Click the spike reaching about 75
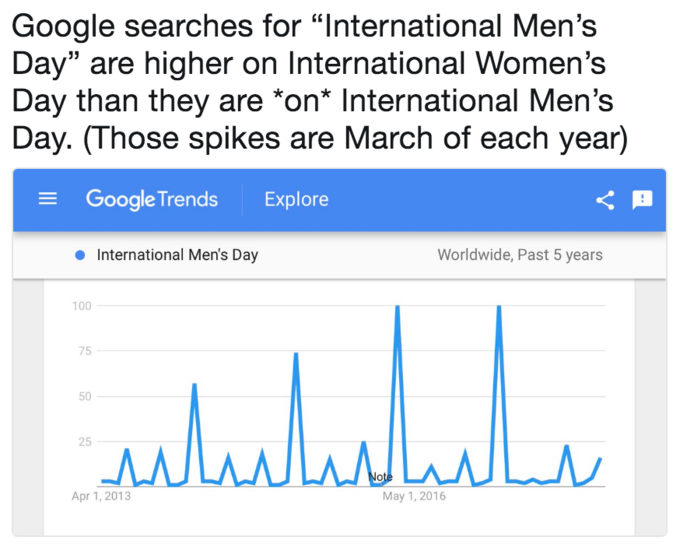 (x=296, y=354)
